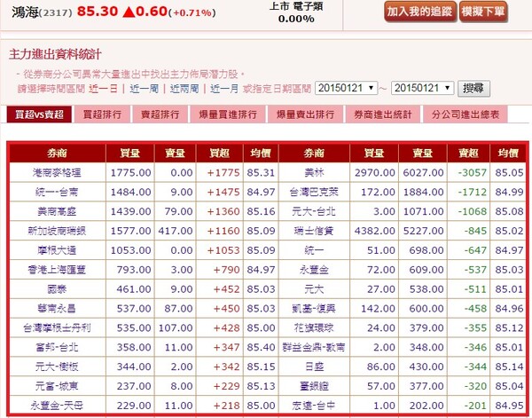Image resolution: width=532 pixels, height=418 pixels.
Task: Click the 搜尋 button beside the date range
Action: pos(474,88)
